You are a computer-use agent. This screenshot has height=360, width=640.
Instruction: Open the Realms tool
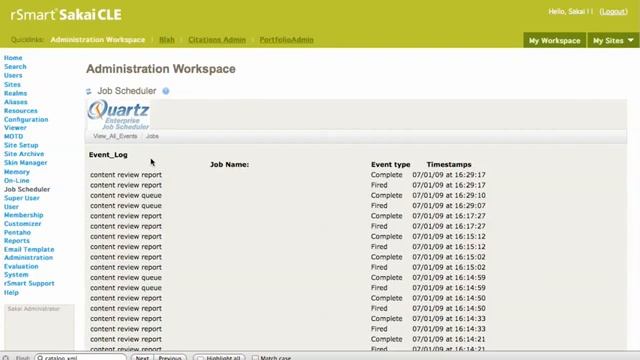point(16,93)
